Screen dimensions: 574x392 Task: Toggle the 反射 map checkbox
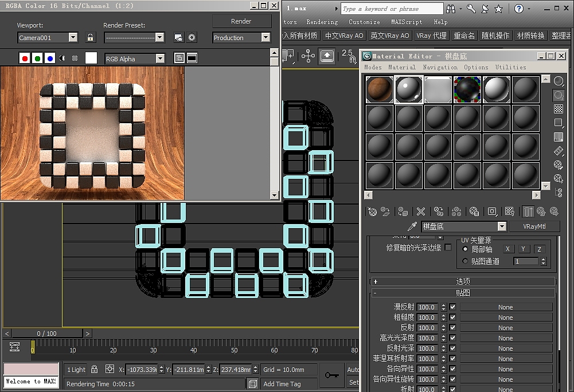452,328
